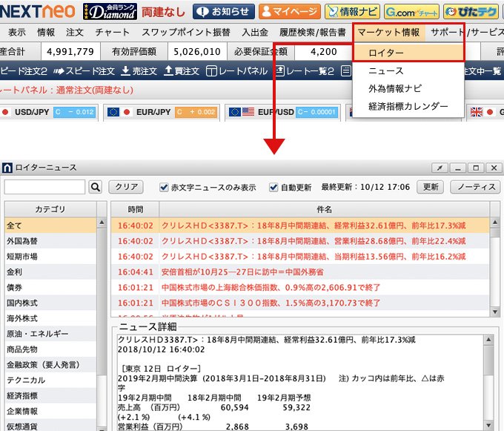The width and height of the screenshot is (504, 431).
Task: Click the magnifier search icon
Action: [95, 187]
